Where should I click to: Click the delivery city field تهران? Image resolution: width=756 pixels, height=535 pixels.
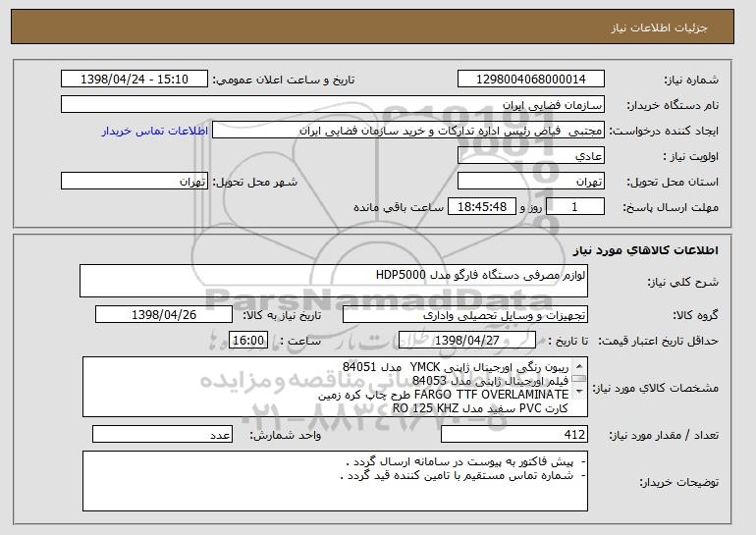135,182
